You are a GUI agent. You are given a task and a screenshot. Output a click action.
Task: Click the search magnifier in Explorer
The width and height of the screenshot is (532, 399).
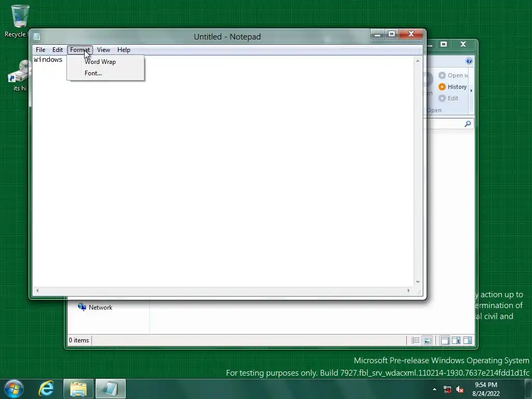468,124
